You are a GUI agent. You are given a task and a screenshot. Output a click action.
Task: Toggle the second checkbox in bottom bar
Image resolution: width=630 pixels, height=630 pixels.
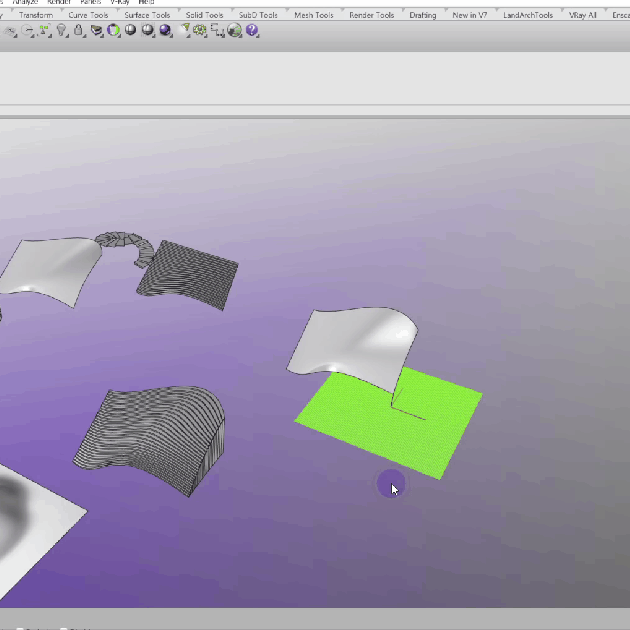[x=63, y=628]
